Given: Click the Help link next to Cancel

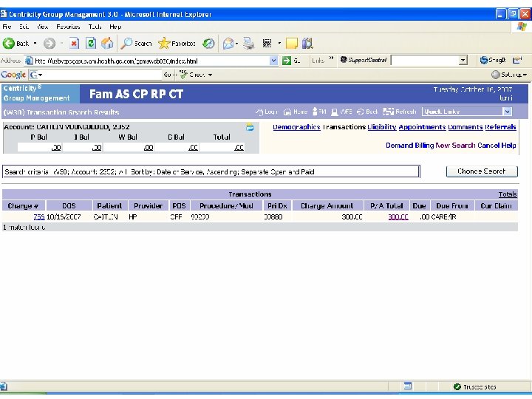Looking at the screenshot, I should (509, 146).
